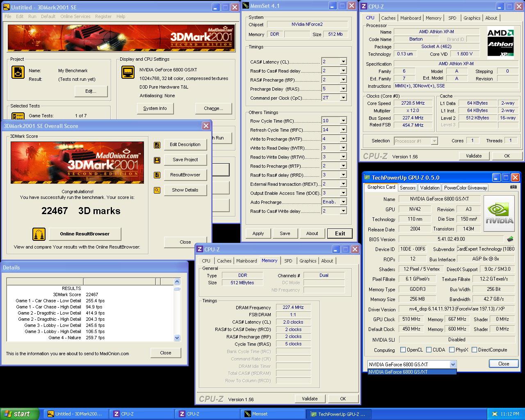Open Precharge Delay (tRAS) dropdown

343,89
